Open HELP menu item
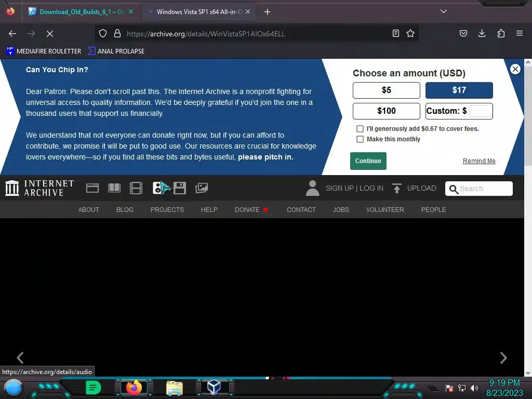Image resolution: width=532 pixels, height=399 pixels. point(209,210)
